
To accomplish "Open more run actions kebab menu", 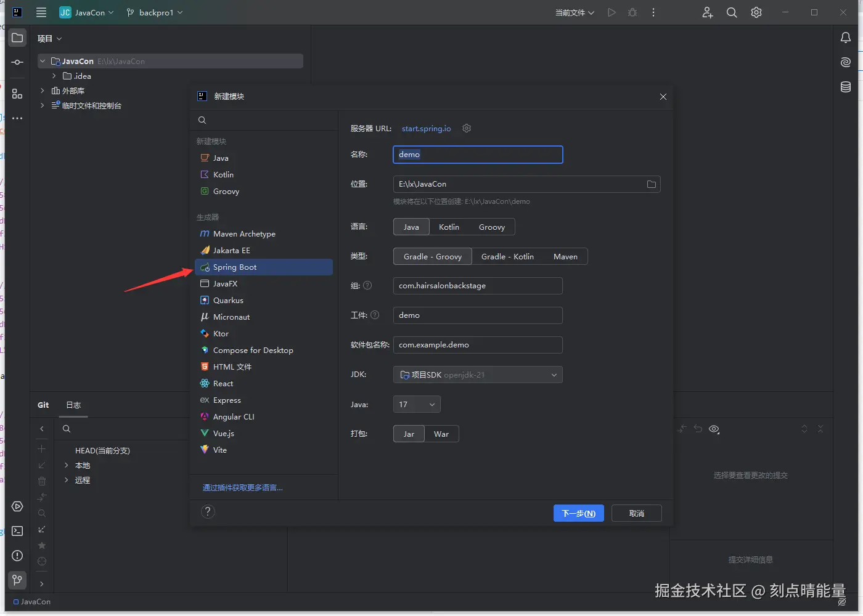I will pos(653,12).
